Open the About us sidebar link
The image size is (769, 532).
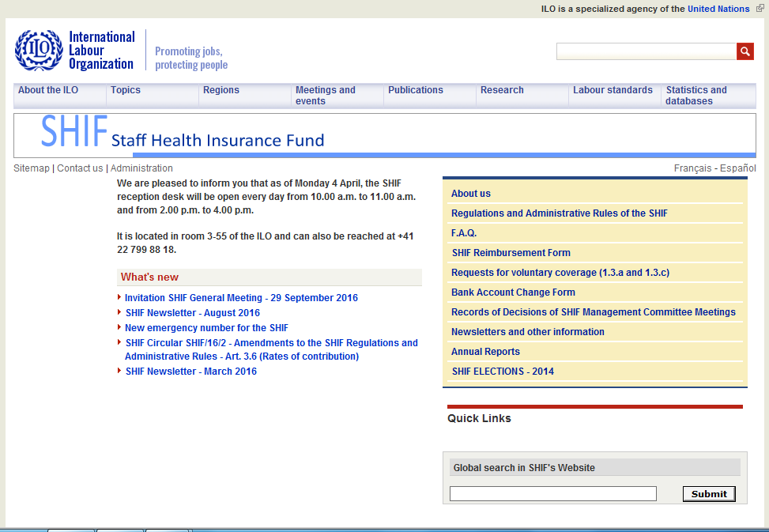click(x=471, y=194)
